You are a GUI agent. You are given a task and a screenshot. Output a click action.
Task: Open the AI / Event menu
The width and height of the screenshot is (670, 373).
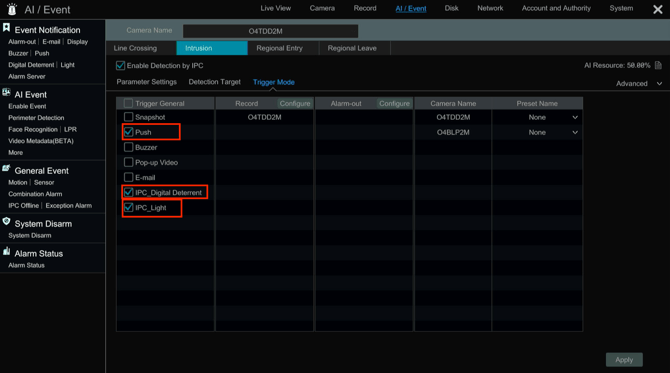(x=411, y=9)
